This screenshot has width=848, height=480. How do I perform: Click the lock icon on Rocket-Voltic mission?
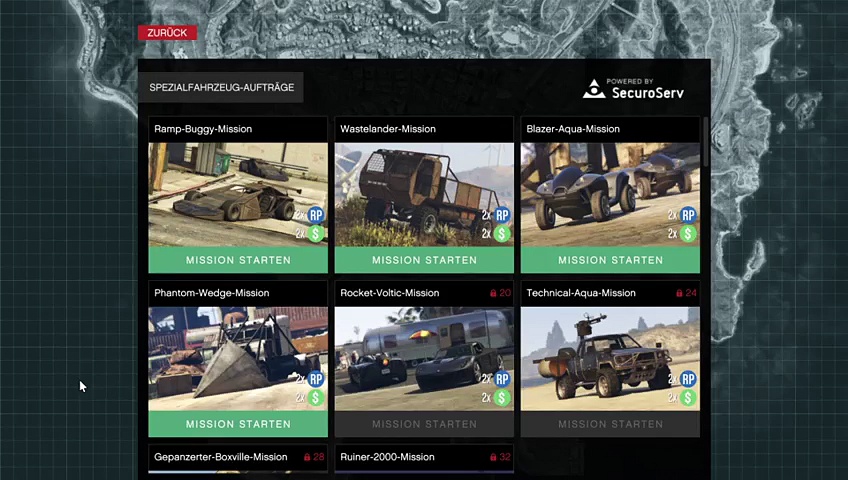493,293
